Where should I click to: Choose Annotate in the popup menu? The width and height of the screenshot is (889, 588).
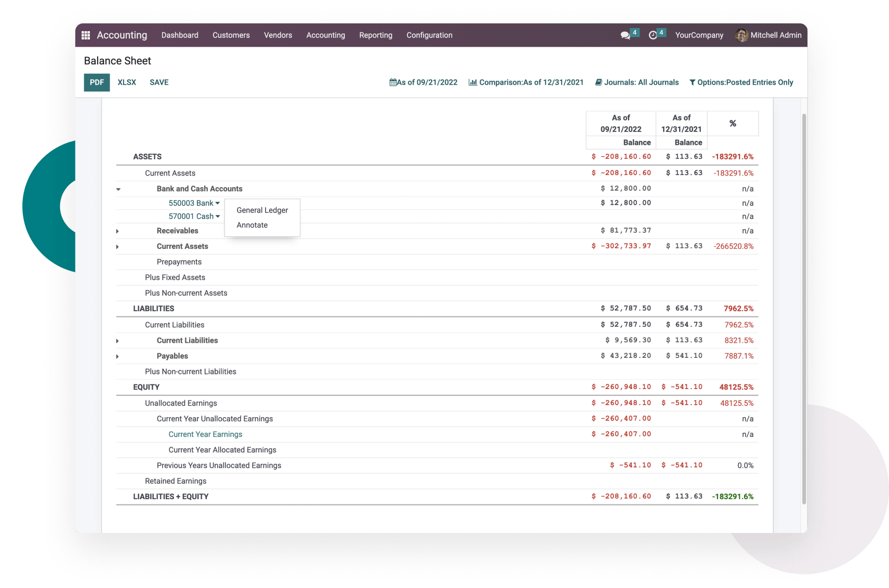point(252,225)
